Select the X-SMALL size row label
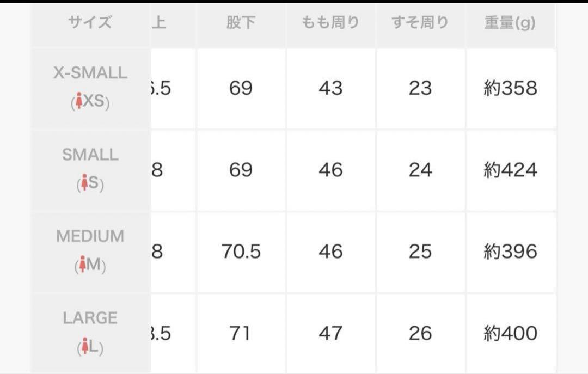 click(x=90, y=88)
